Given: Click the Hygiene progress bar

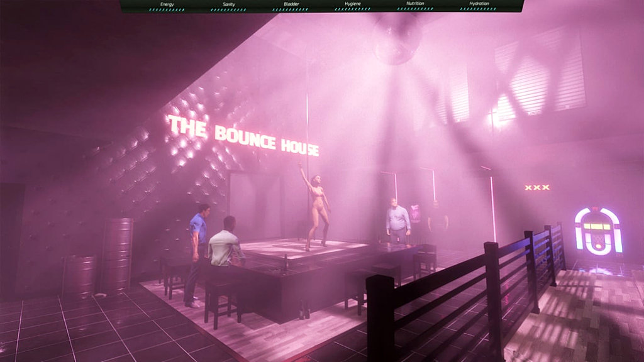Looking at the screenshot, I should click(x=353, y=9).
